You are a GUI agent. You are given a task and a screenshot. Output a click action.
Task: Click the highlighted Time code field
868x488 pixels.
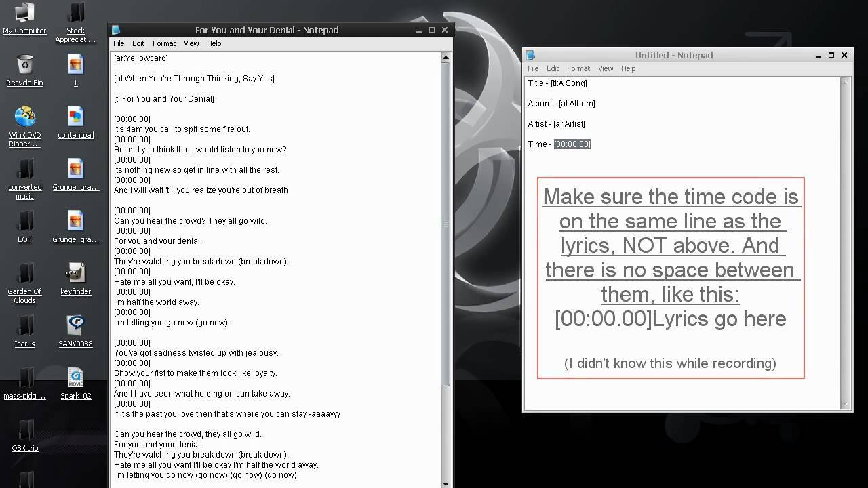point(572,144)
